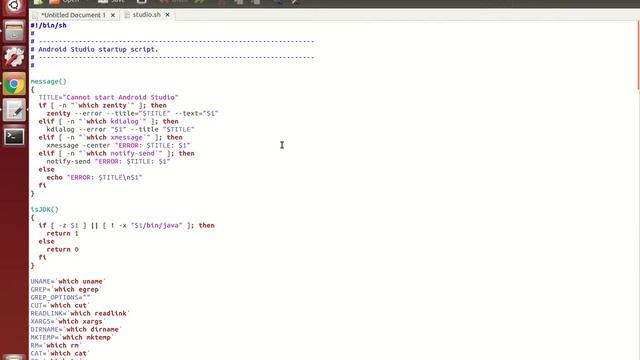Viewport: 640px width, 360px height.
Task: Click the UNAME=`which uname` line
Action: click(68, 281)
